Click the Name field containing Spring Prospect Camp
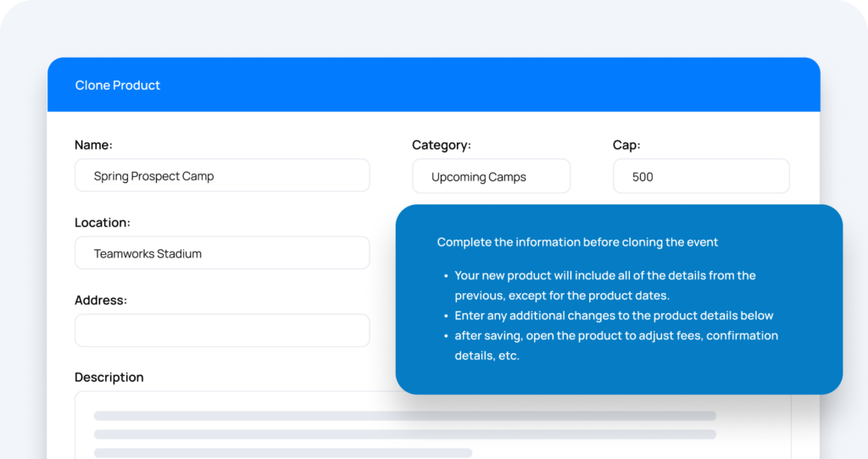Image resolution: width=868 pixels, height=459 pixels. pos(222,175)
